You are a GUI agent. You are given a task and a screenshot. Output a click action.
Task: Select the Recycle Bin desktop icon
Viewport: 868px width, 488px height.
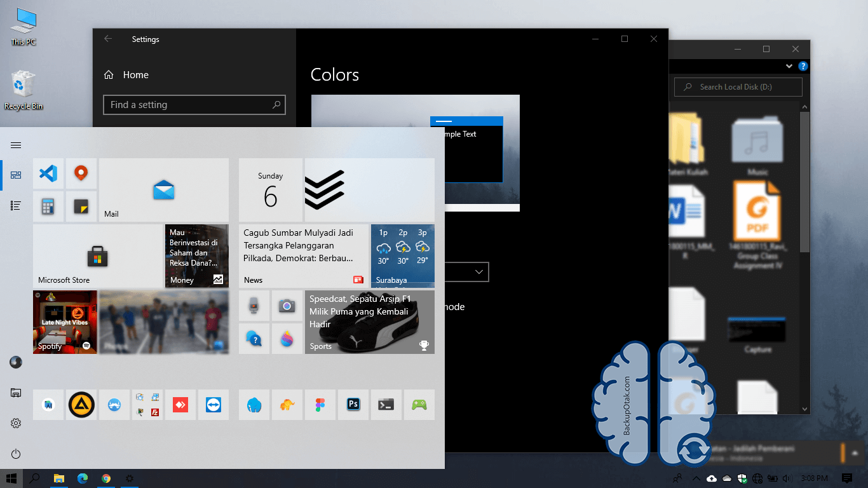pyautogui.click(x=24, y=90)
